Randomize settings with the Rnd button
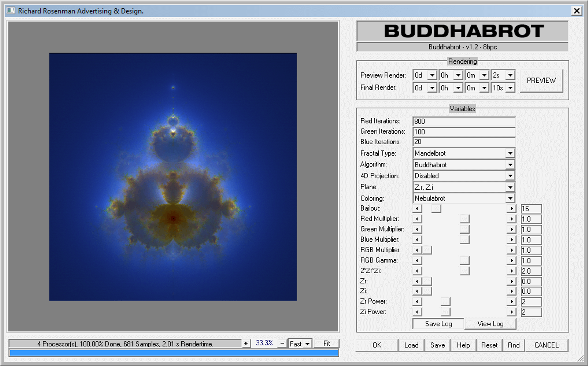 513,345
